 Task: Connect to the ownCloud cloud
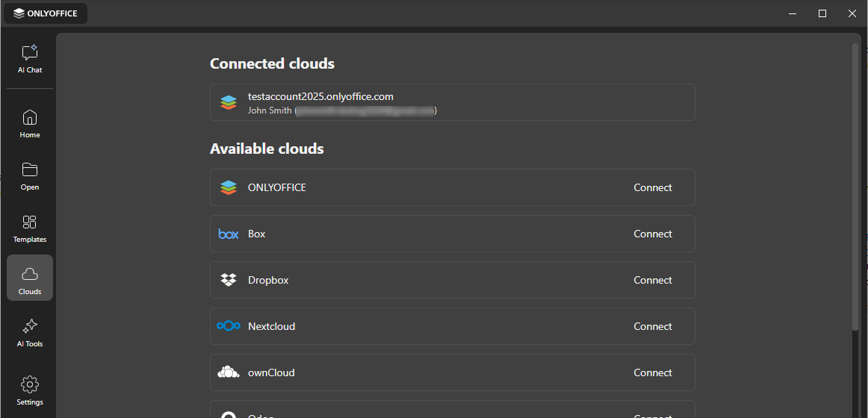coord(653,372)
